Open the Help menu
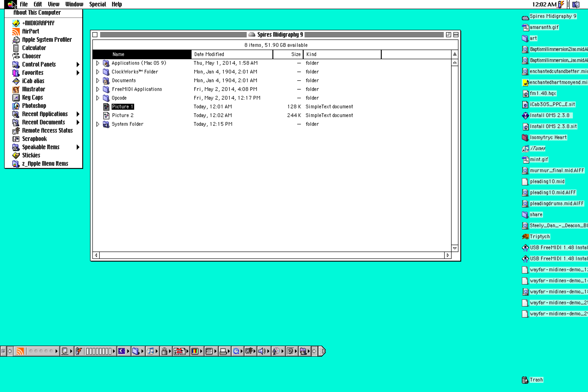Image resolution: width=588 pixels, height=392 pixels. click(x=117, y=4)
